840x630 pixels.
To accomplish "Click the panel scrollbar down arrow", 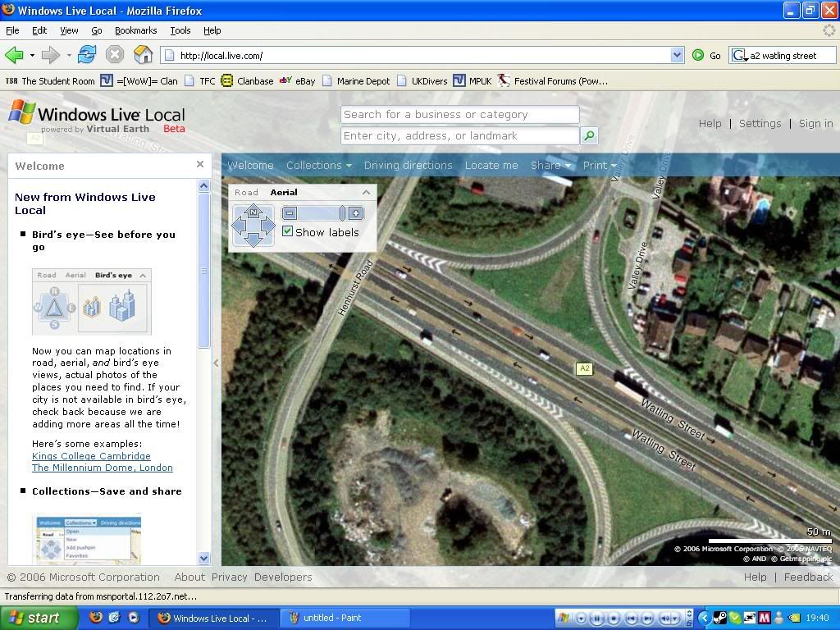I will point(203,558).
